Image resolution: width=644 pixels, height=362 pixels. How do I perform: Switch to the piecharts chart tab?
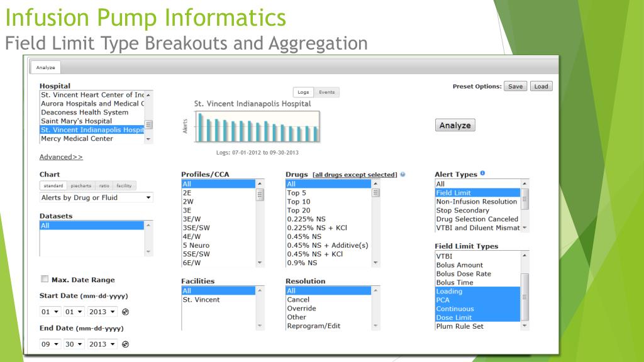pos(80,185)
